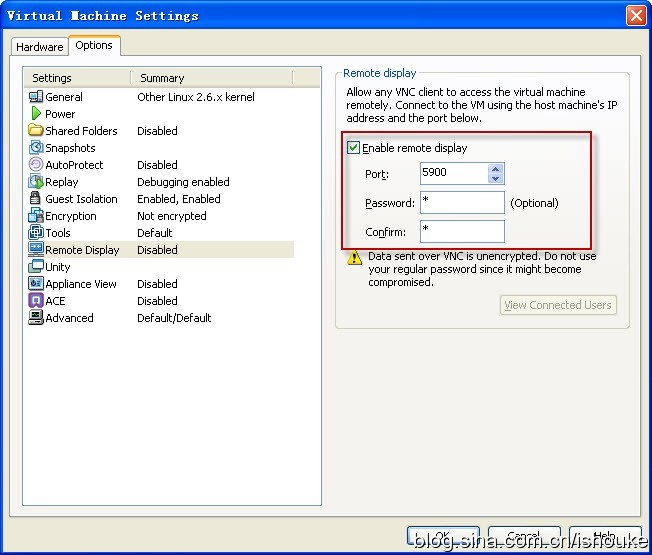This screenshot has height=555, width=652.
Task: Increase the port number with up arrow
Action: tap(495, 169)
